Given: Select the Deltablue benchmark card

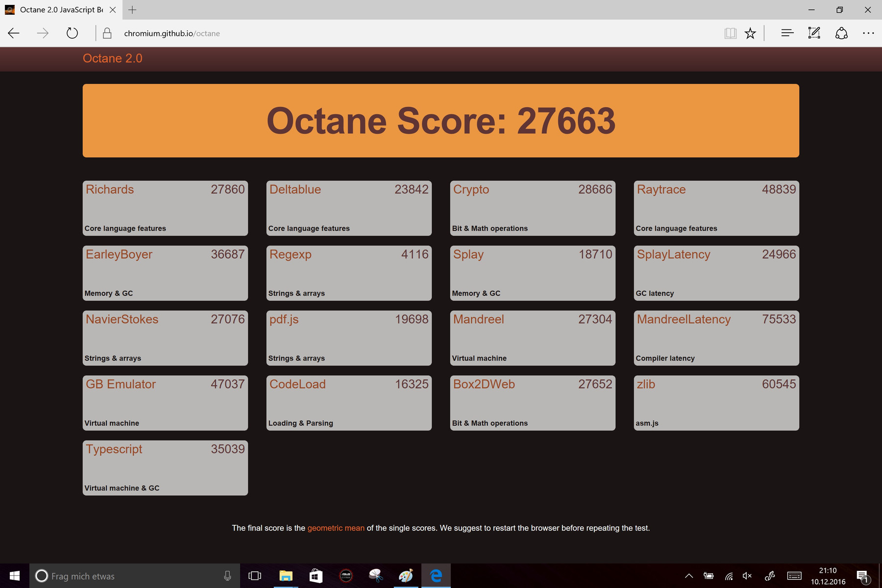Looking at the screenshot, I should (349, 208).
